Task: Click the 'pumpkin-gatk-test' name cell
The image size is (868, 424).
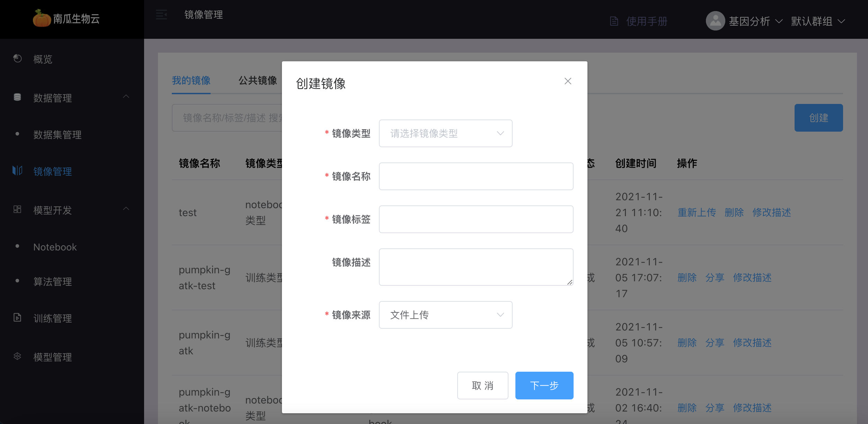Action: [x=204, y=277]
